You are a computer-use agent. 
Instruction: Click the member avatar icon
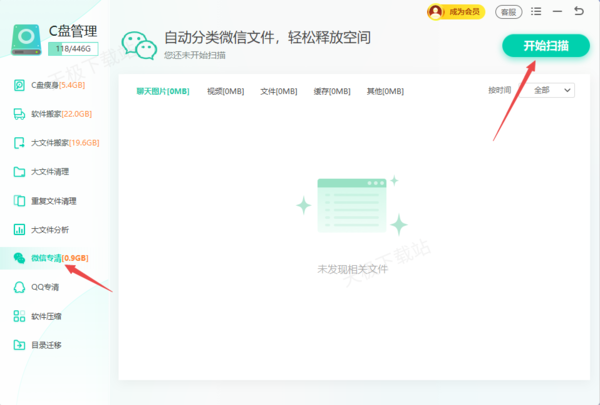[x=436, y=12]
